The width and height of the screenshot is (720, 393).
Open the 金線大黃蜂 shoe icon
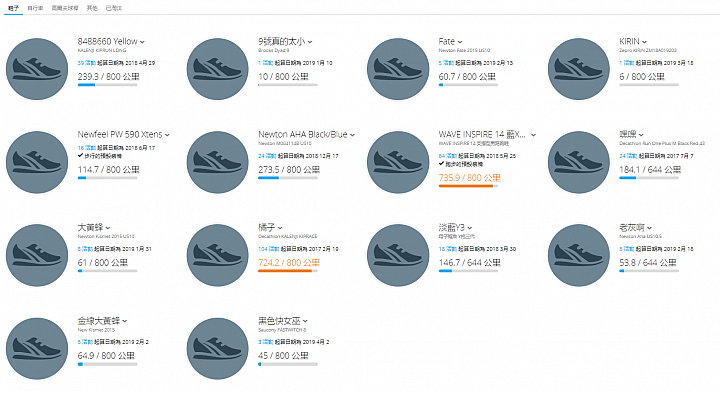tap(37, 348)
